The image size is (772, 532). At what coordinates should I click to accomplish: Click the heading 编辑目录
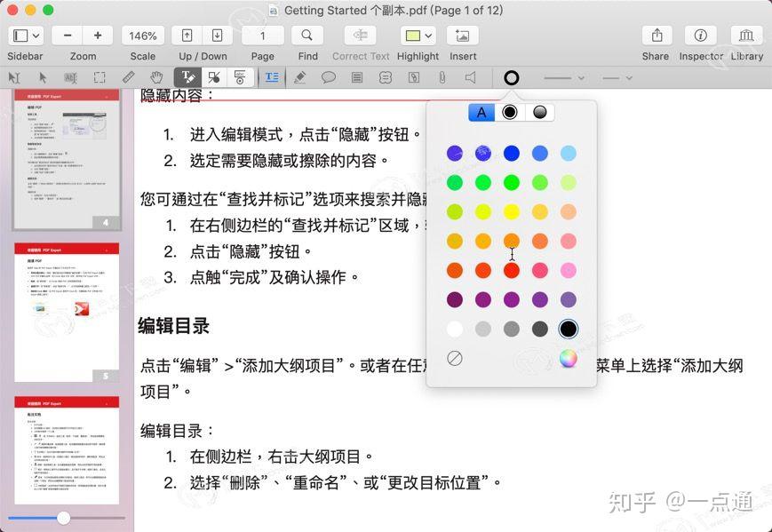[174, 326]
